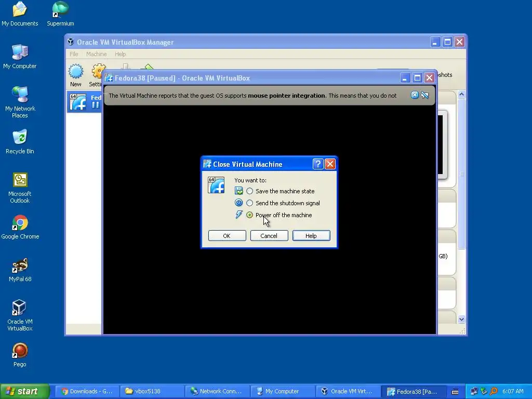
Task: Confirm with OK in Close Virtual Machine dialog
Action: click(x=227, y=236)
